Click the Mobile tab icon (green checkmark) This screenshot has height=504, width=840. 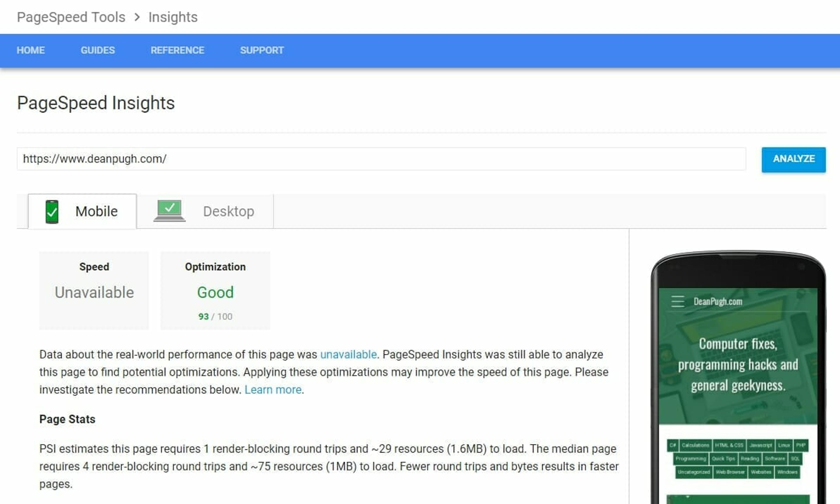(x=52, y=211)
